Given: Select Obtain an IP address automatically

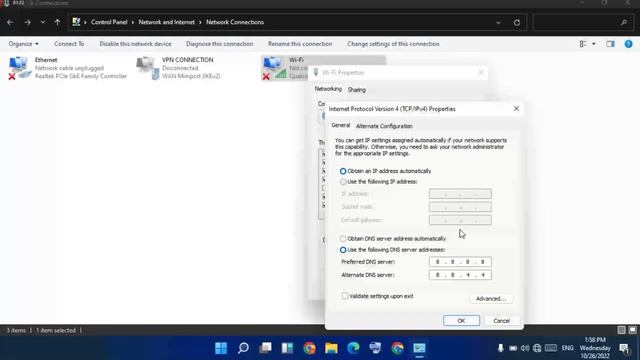Looking at the screenshot, I should 343,171.
